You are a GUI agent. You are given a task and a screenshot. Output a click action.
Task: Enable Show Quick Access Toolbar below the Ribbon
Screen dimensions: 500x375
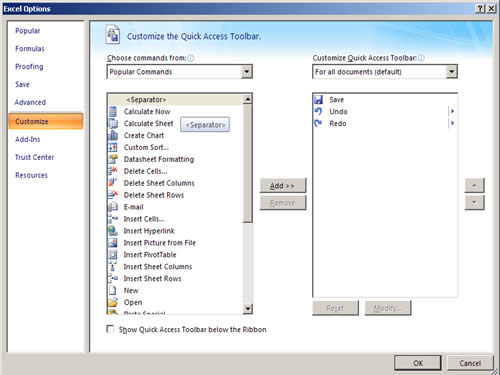(x=110, y=329)
